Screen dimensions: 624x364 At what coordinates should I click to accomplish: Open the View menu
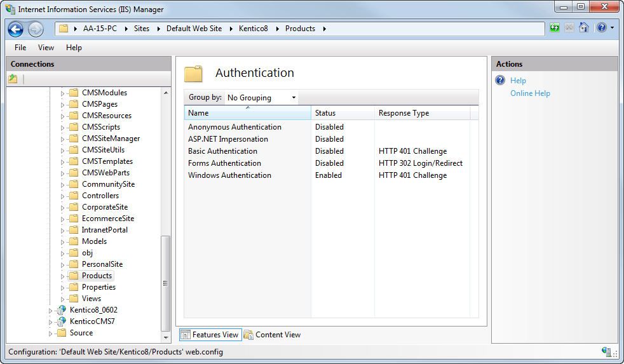pyautogui.click(x=46, y=48)
